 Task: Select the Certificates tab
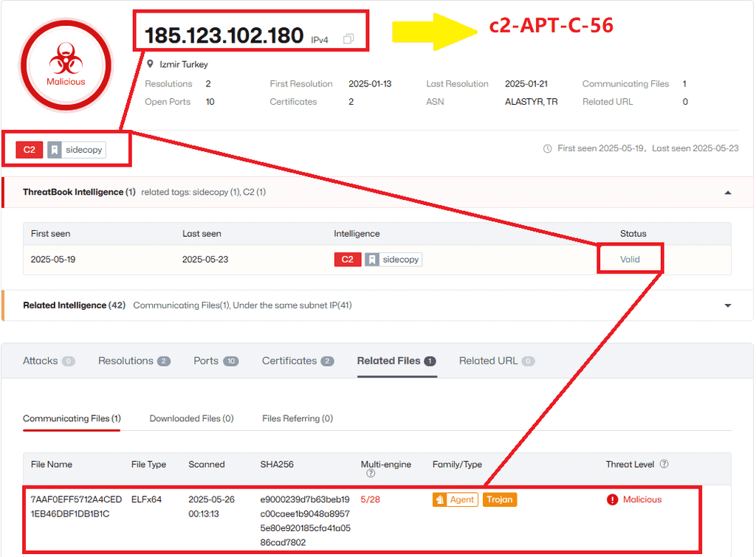tap(289, 361)
